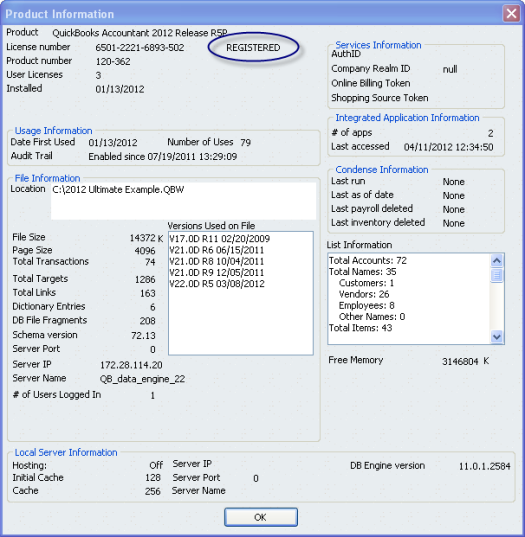Click Schema version value 72.13
The height and width of the screenshot is (537, 525).
pyautogui.click(x=143, y=335)
